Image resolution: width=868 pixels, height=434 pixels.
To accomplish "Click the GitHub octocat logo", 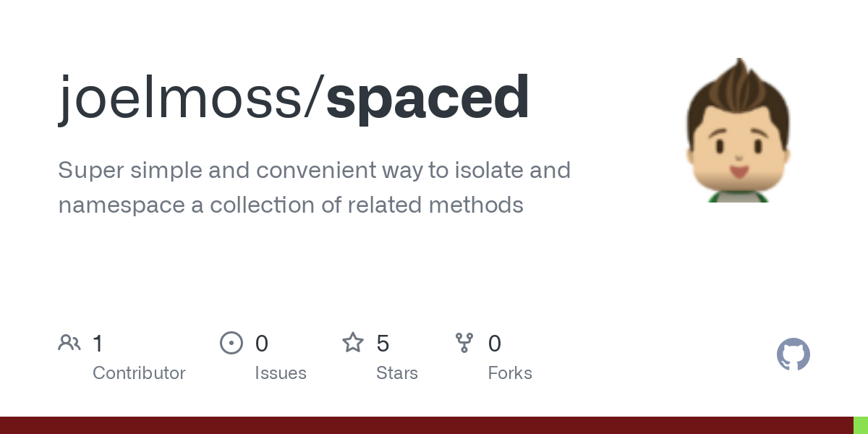I will (x=793, y=354).
